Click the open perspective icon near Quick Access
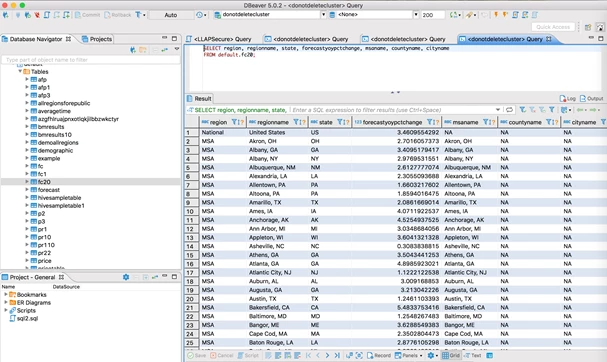Viewport: 607px width, 362px height. [x=588, y=27]
